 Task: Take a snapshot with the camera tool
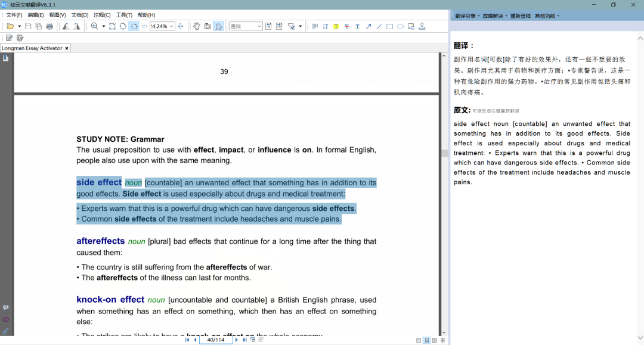[x=207, y=26]
